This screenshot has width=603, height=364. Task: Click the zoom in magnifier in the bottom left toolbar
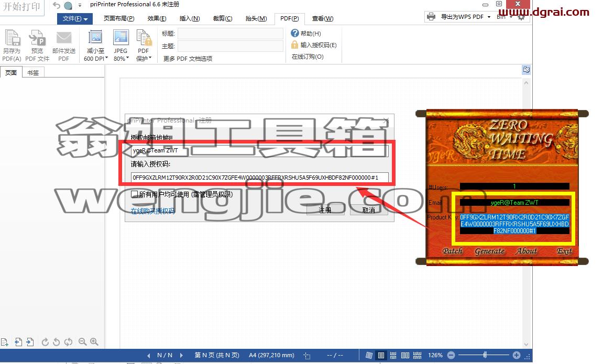(x=94, y=341)
